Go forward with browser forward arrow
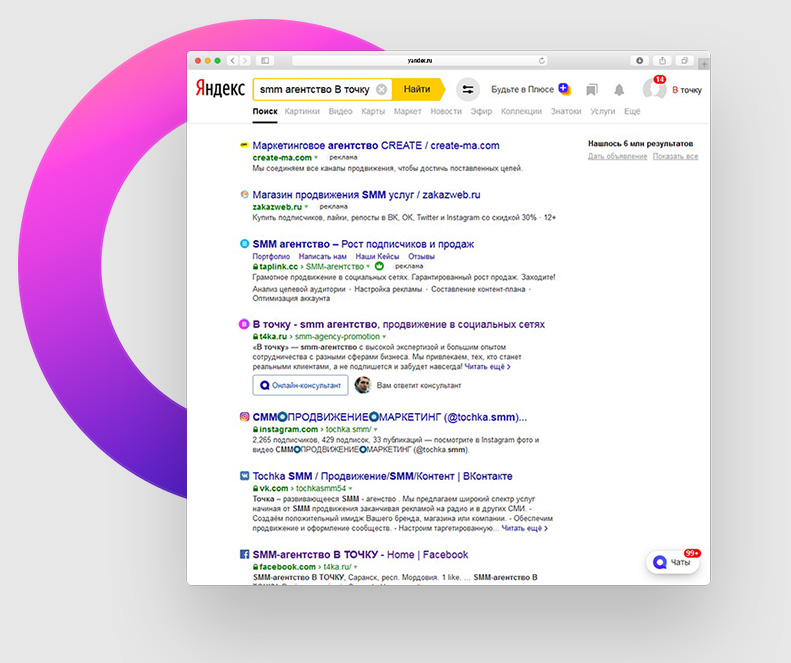791x663 pixels. [x=245, y=61]
